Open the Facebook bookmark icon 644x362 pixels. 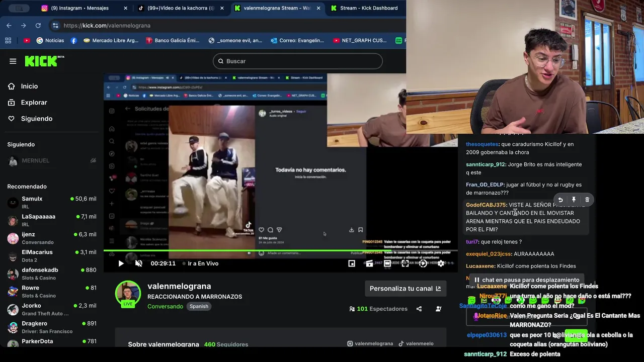[74, 40]
